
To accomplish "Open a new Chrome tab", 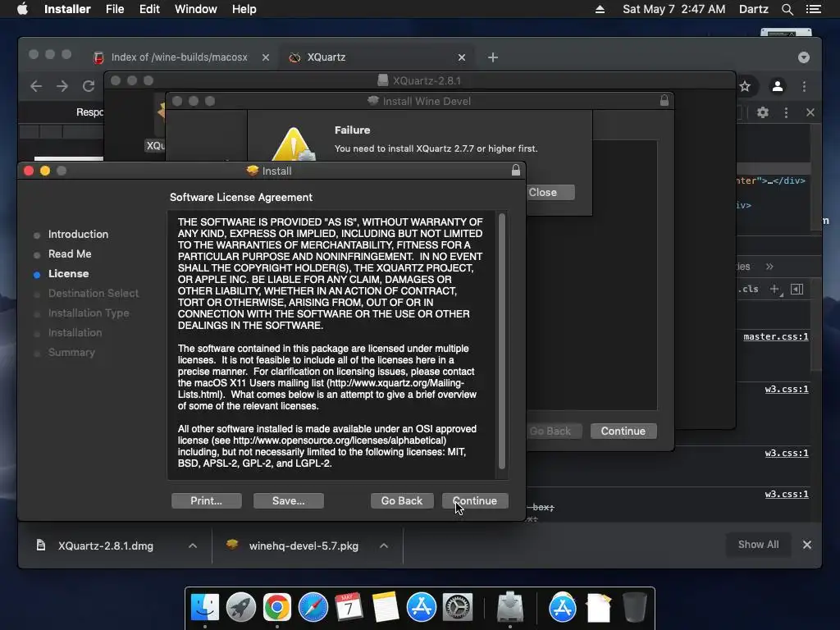I will (493, 57).
